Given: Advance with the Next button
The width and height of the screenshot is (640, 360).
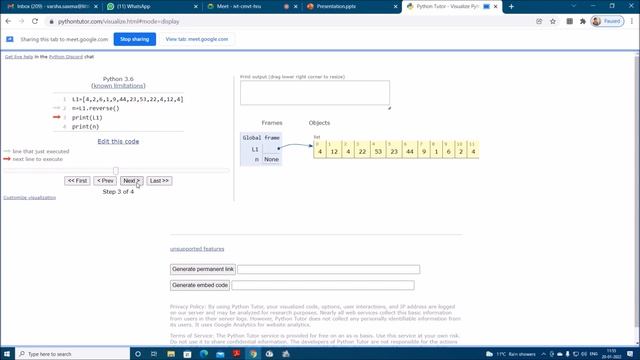Looking at the screenshot, I should (131, 181).
